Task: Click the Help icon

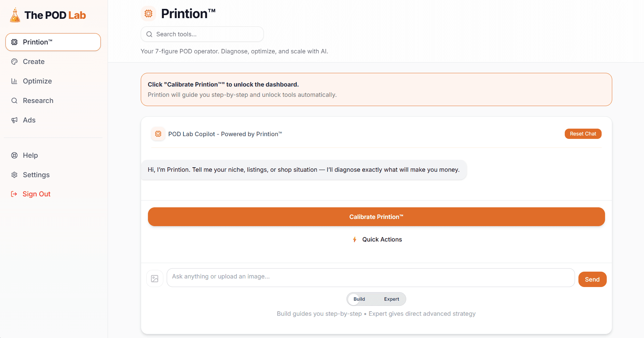Action: [14, 155]
